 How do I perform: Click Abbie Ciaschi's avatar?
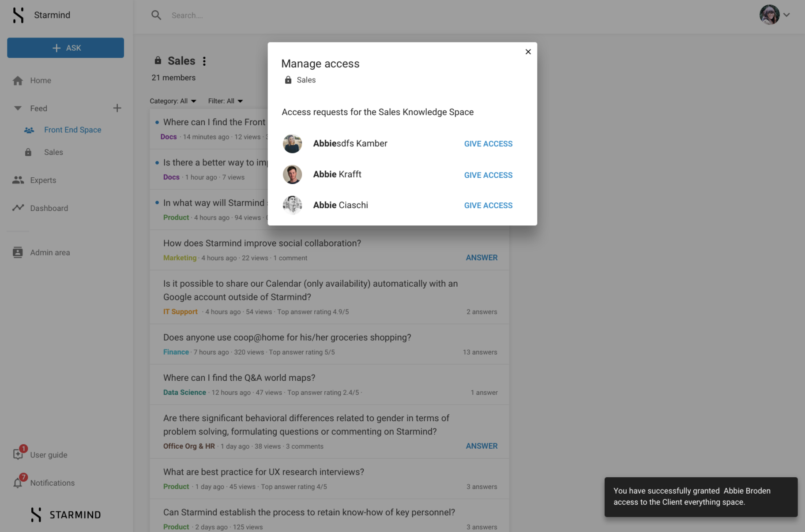pyautogui.click(x=292, y=205)
